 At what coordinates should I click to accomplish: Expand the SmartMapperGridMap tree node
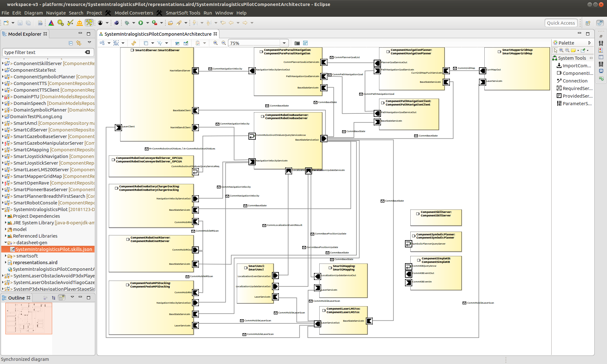[3, 176]
